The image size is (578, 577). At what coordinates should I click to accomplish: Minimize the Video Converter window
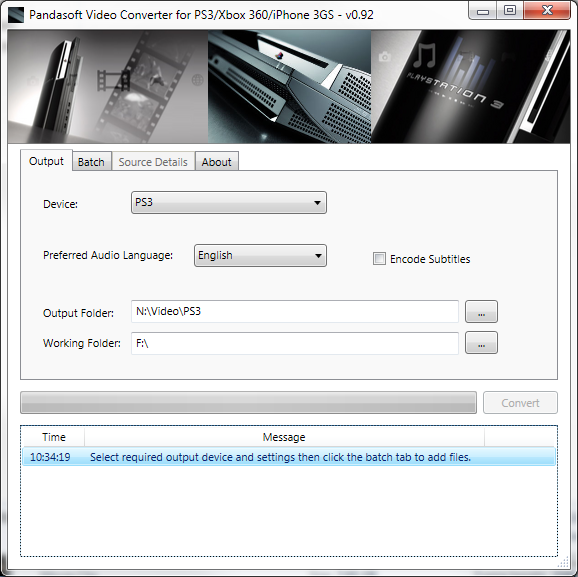tap(483, 11)
